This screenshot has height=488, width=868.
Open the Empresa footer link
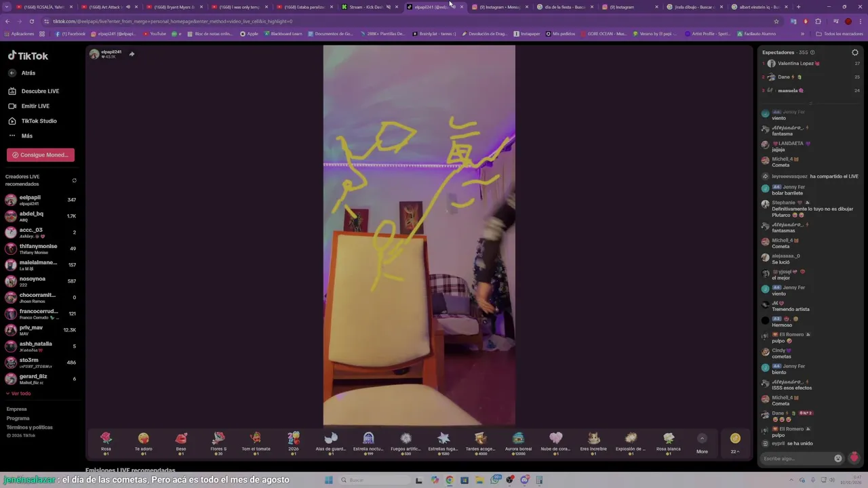[x=17, y=409]
